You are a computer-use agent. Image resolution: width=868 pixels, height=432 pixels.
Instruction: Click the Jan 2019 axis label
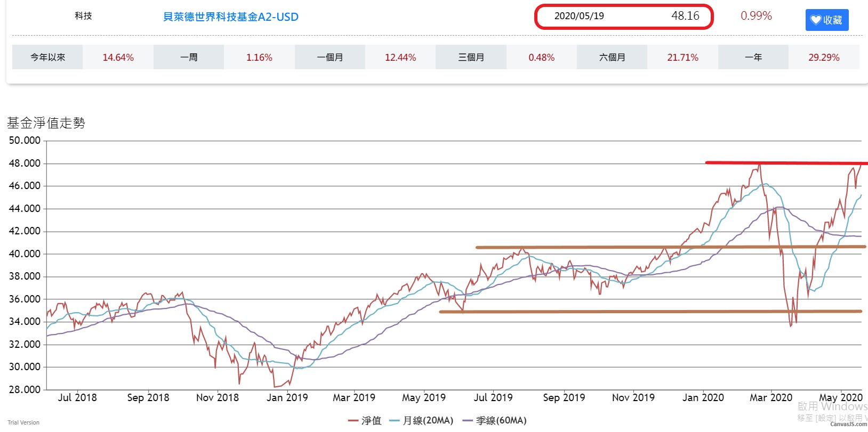tap(287, 397)
